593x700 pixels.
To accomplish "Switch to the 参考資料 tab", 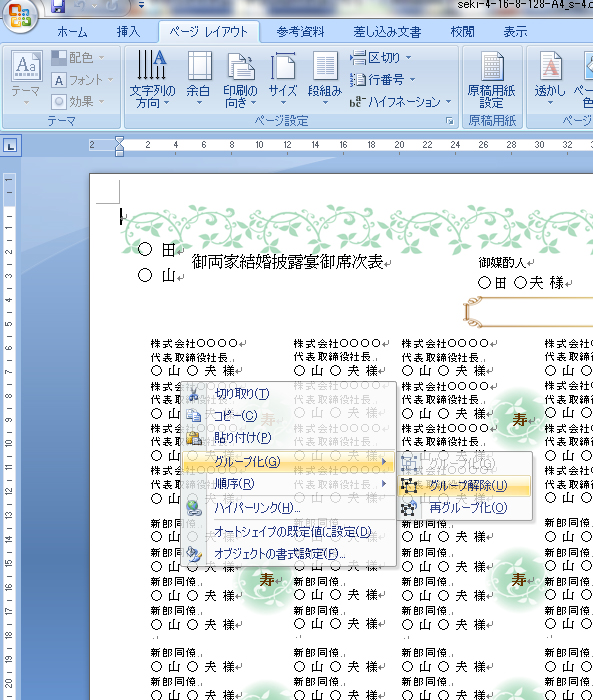I will pos(301,32).
